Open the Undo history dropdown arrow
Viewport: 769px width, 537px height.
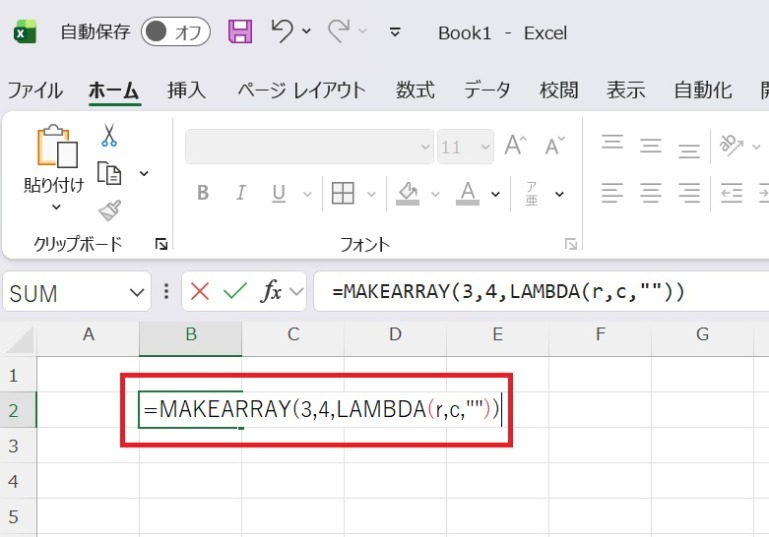pyautogui.click(x=307, y=31)
